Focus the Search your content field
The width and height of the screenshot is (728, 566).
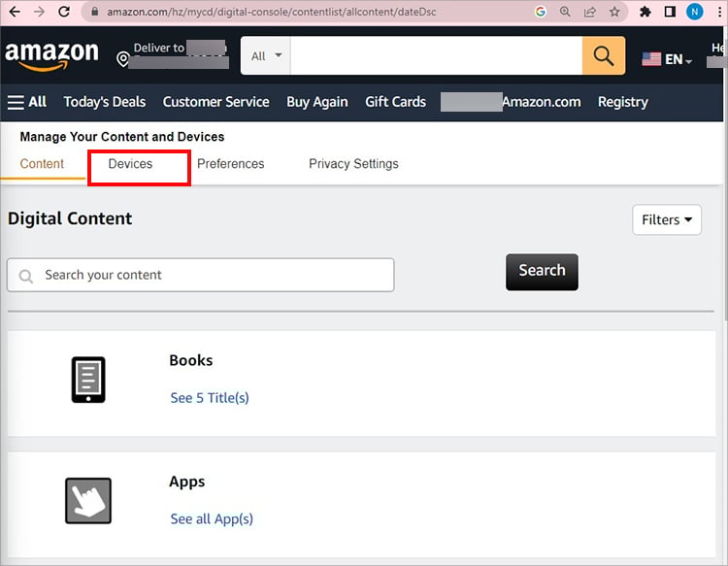coord(201,276)
